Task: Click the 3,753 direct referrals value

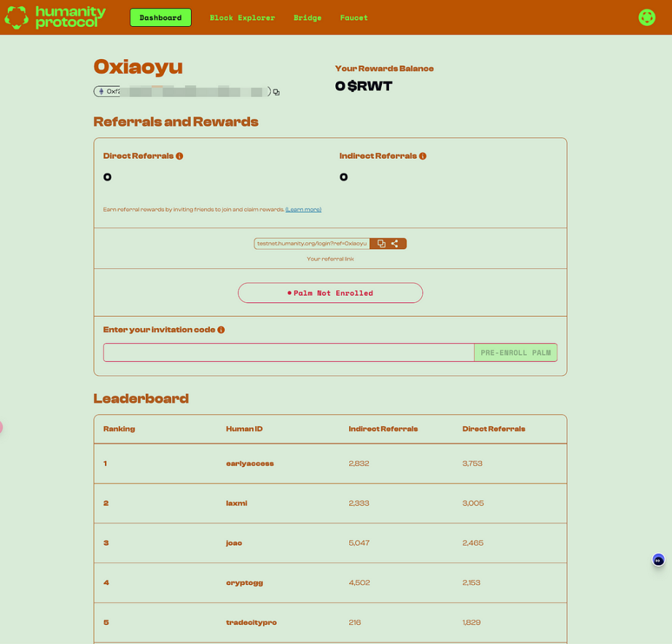Action: (472, 463)
